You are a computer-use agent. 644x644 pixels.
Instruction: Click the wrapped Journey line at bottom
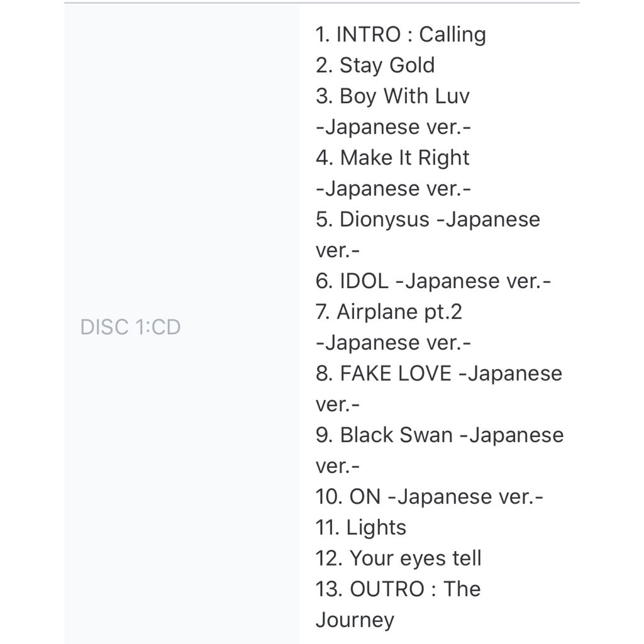[355, 620]
